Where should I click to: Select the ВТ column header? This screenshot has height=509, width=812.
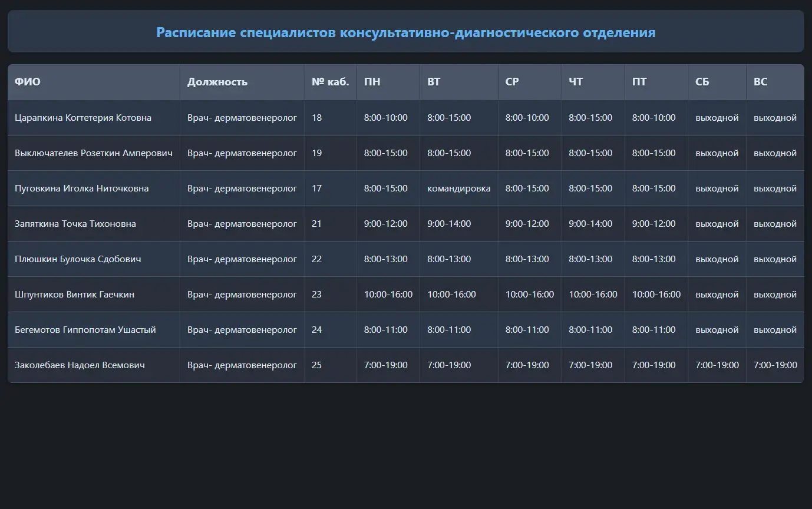(434, 82)
